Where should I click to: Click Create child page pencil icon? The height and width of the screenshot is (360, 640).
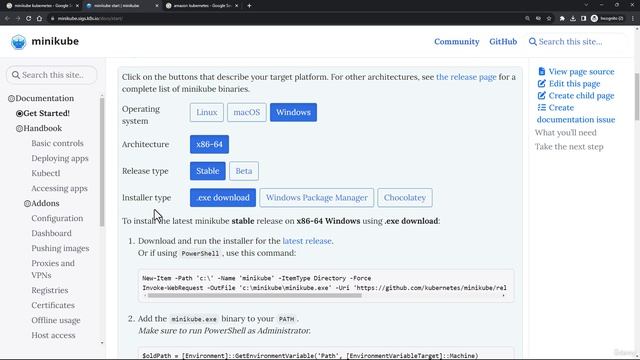point(542,96)
